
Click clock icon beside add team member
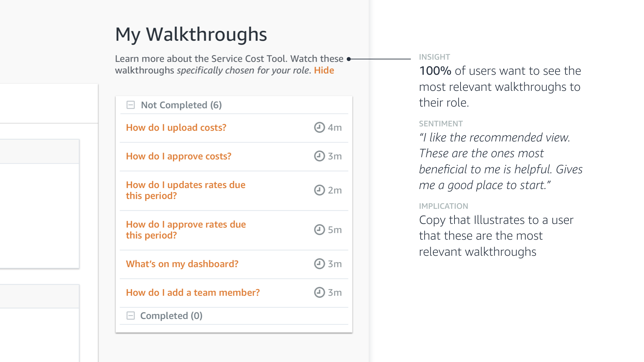pyautogui.click(x=319, y=293)
